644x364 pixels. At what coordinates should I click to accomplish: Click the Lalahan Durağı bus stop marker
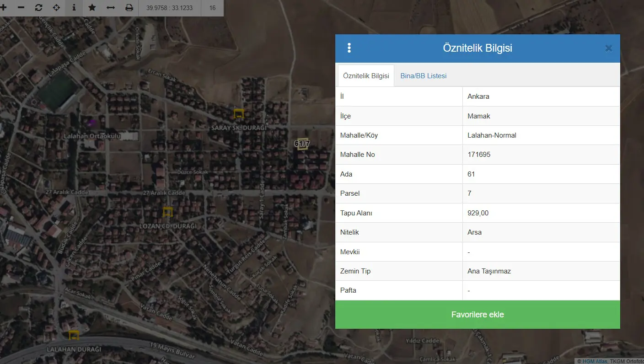point(74,335)
